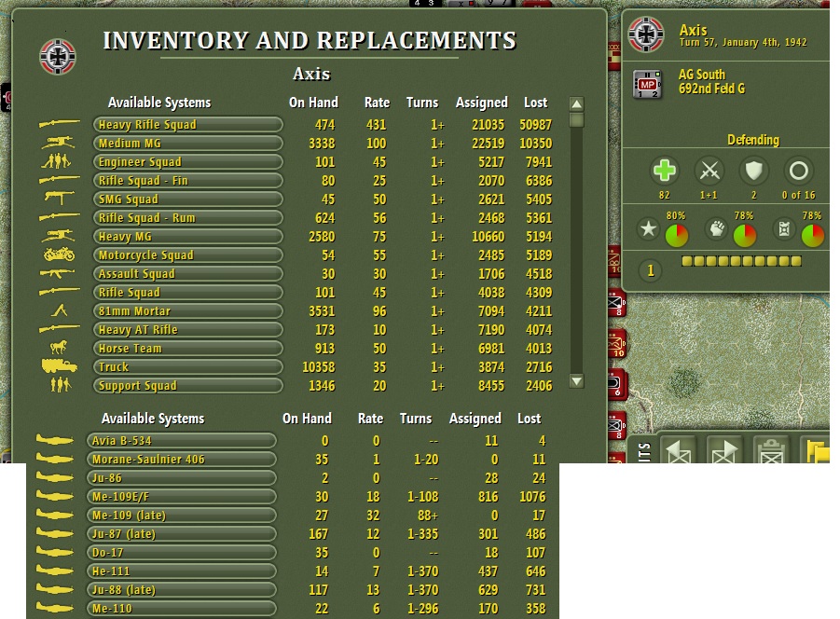Click the Avia B-534 aircraft icon
The width and height of the screenshot is (840, 619).
(x=55, y=440)
